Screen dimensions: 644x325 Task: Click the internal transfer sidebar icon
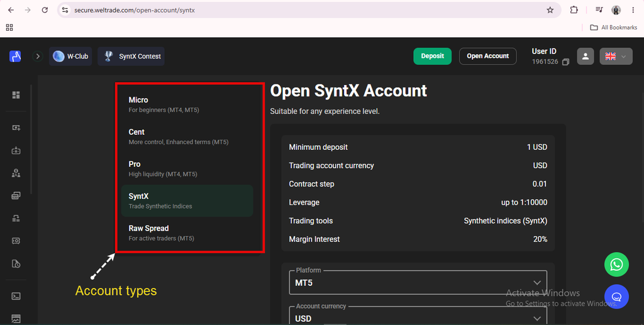pos(16,219)
